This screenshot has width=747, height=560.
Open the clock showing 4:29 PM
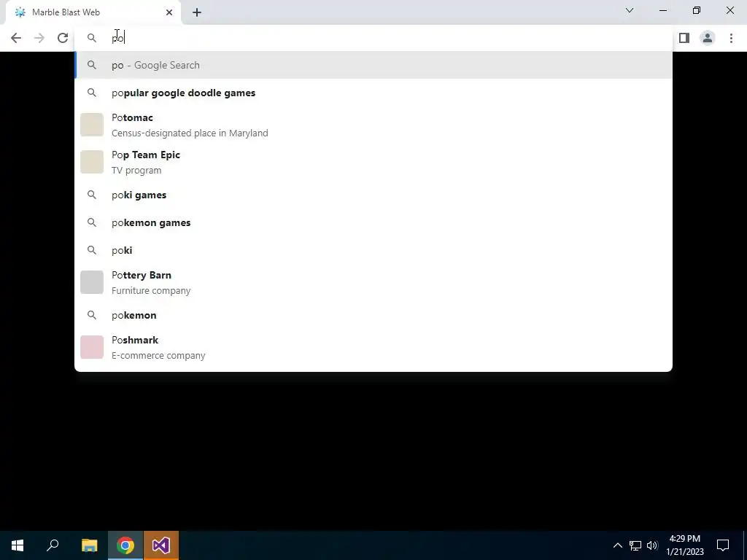pos(684,545)
